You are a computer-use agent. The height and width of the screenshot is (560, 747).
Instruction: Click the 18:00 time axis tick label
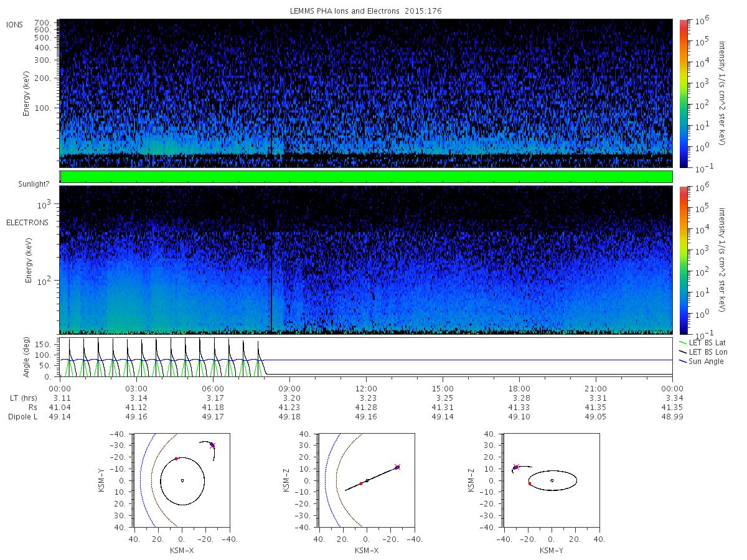[x=519, y=389]
